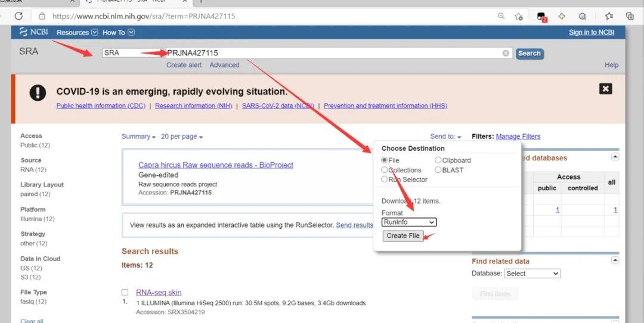Click the all column count 1
Viewport: 644px width, 323px height.
pyautogui.click(x=615, y=210)
